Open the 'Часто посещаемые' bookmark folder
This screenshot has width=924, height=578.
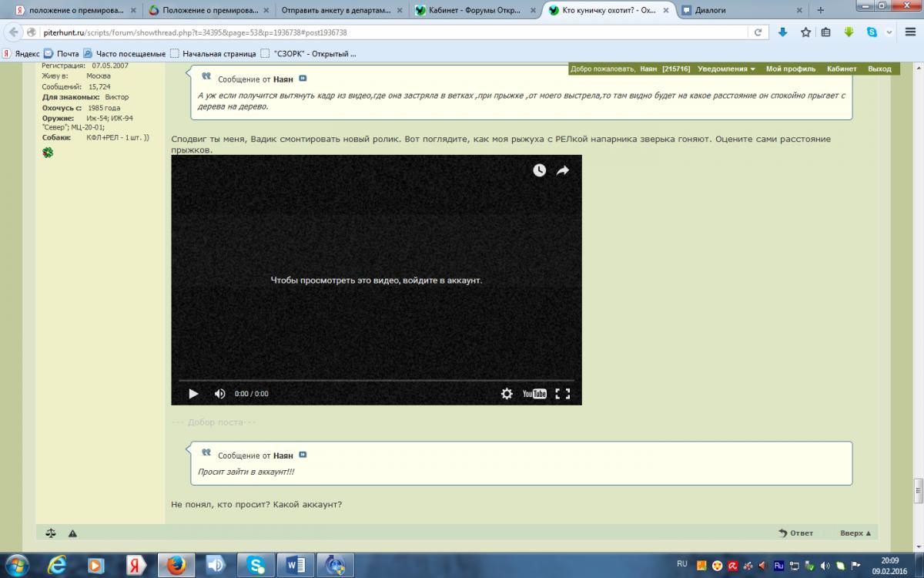[x=124, y=54]
